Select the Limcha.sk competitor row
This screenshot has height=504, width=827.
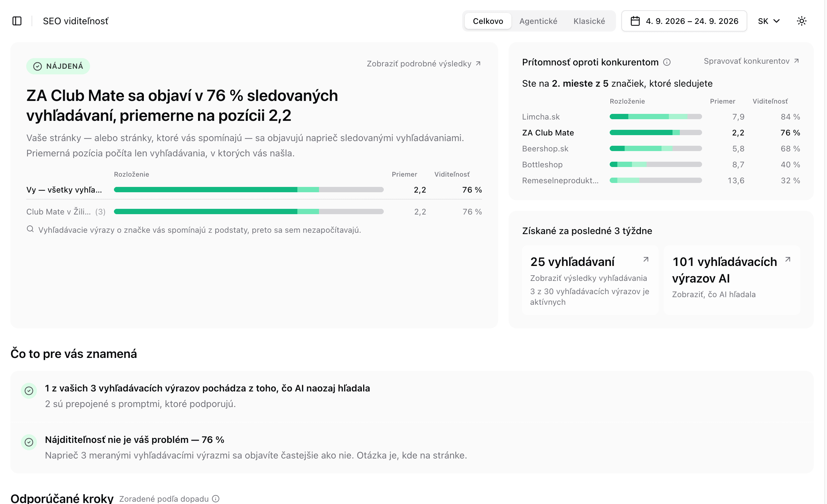(x=661, y=117)
